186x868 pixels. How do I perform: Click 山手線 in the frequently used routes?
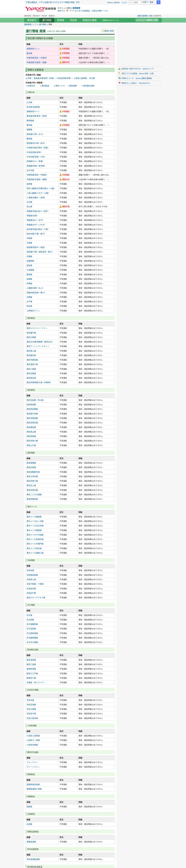pyautogui.click(x=28, y=78)
